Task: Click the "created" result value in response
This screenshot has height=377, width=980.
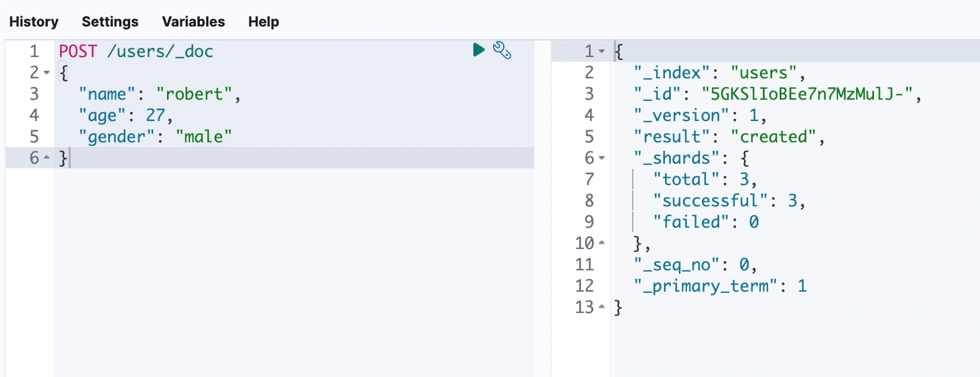Action: coord(773,137)
